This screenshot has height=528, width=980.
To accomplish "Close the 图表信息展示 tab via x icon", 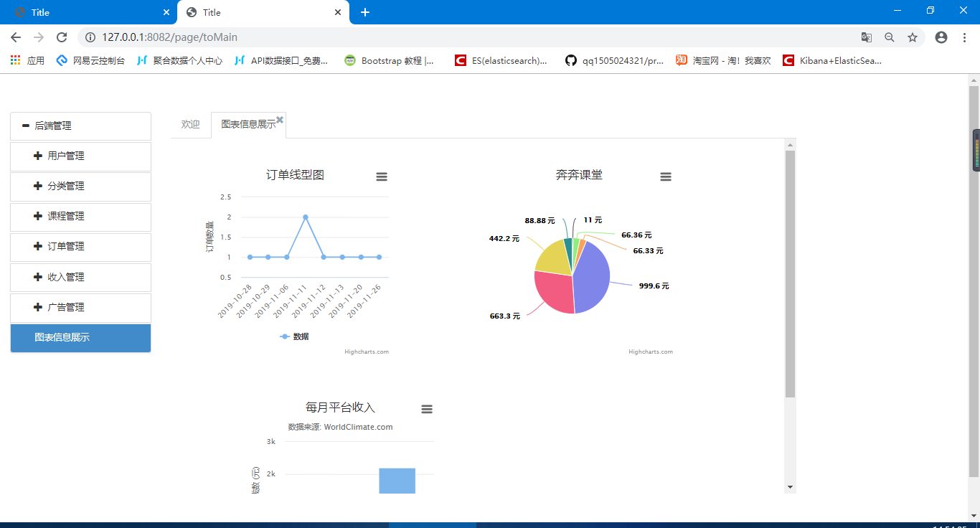I will [x=280, y=120].
